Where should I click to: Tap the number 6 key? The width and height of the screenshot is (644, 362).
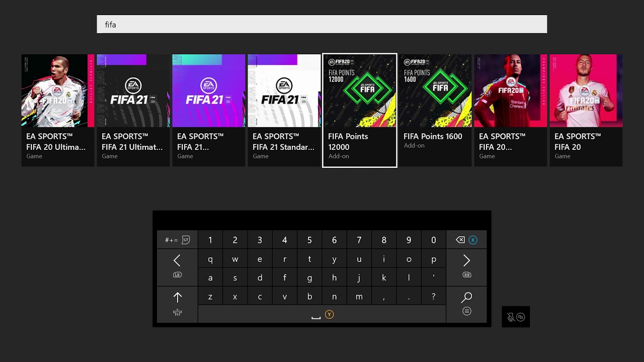[334, 240]
